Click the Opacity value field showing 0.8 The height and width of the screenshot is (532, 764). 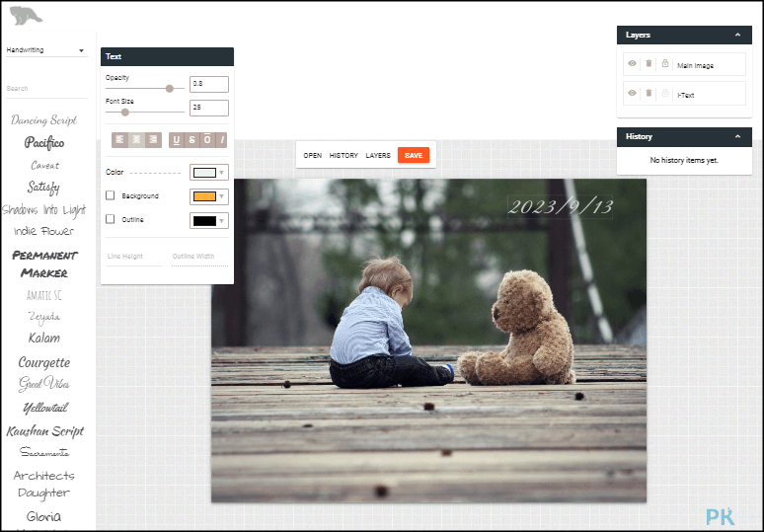[209, 84]
